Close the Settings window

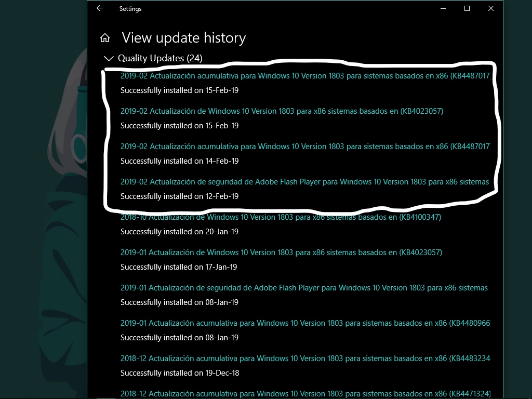tap(490, 8)
